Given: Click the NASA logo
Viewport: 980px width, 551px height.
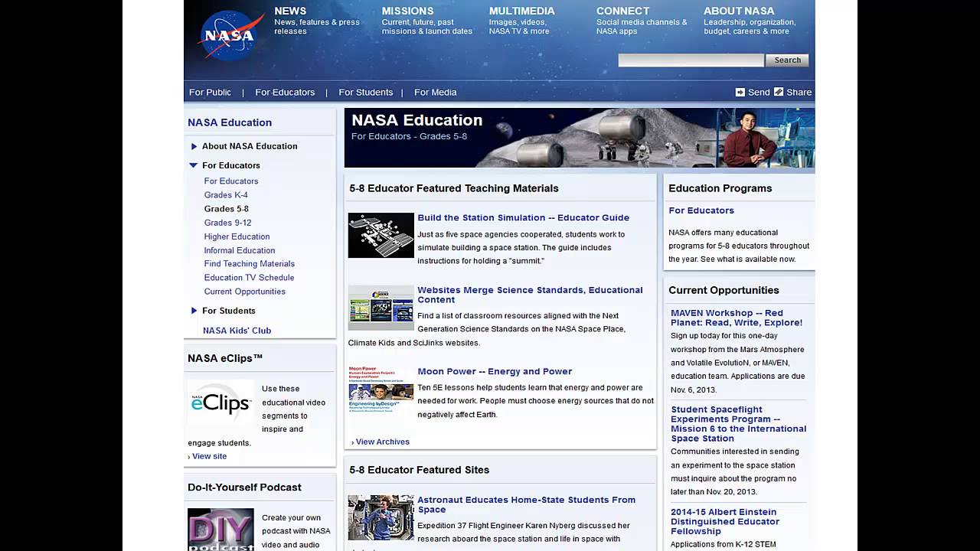Looking at the screenshot, I should pyautogui.click(x=231, y=36).
